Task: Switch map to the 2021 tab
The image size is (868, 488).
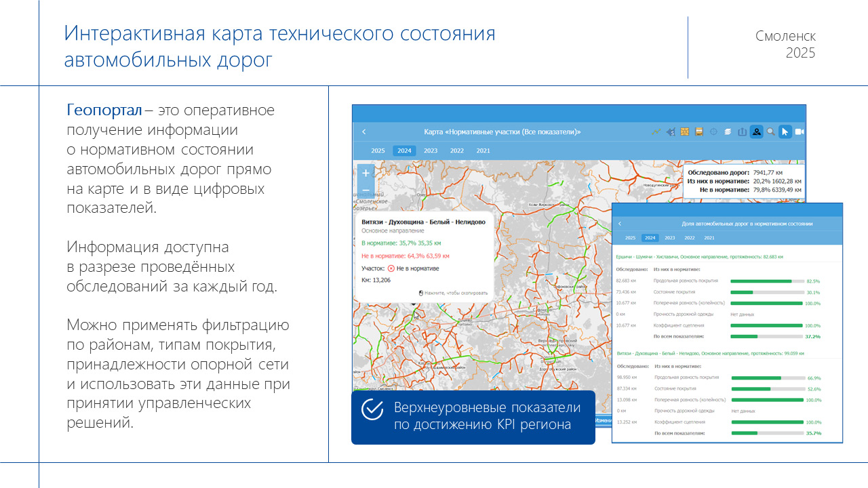Action: pyautogui.click(x=483, y=150)
